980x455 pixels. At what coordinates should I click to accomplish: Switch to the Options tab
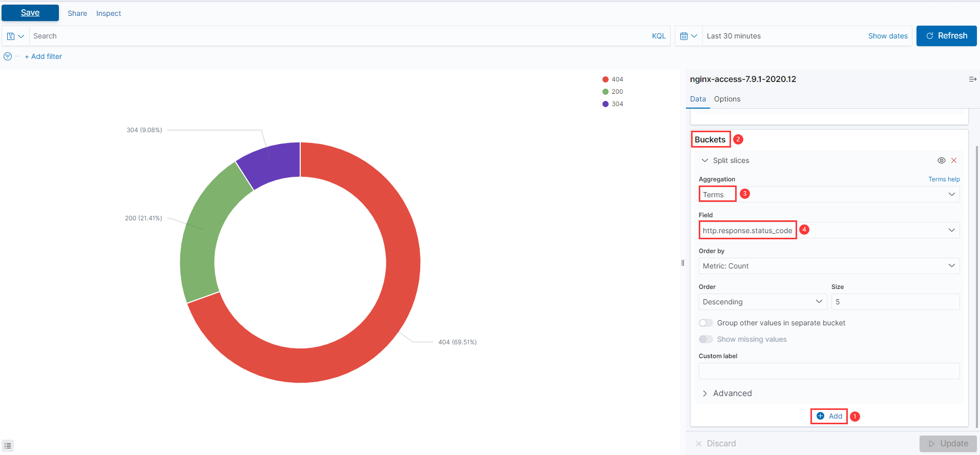pyautogui.click(x=727, y=99)
